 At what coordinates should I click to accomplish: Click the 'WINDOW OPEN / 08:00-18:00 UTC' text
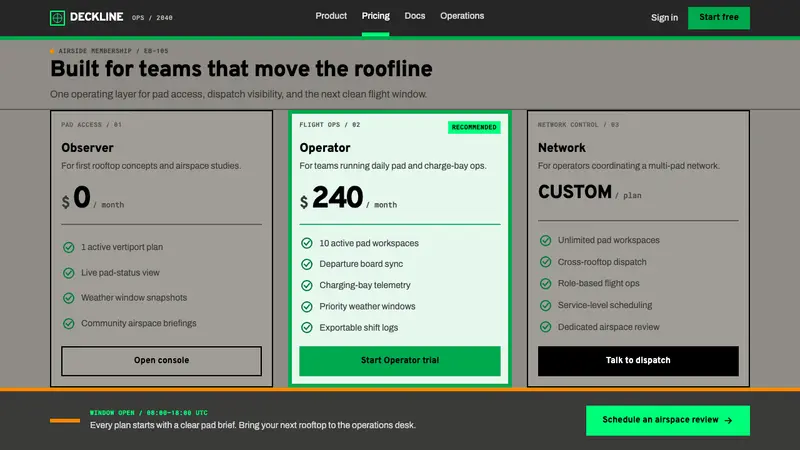(148, 413)
